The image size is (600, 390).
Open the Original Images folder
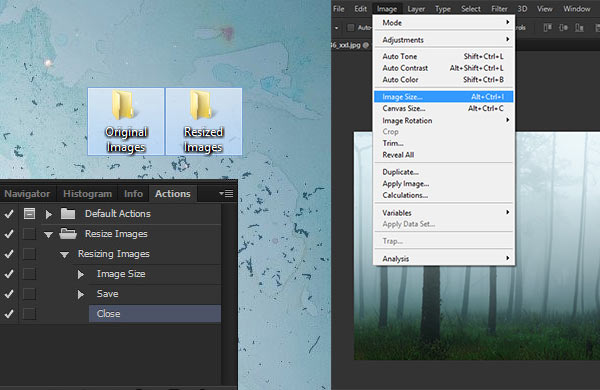pyautogui.click(x=126, y=121)
